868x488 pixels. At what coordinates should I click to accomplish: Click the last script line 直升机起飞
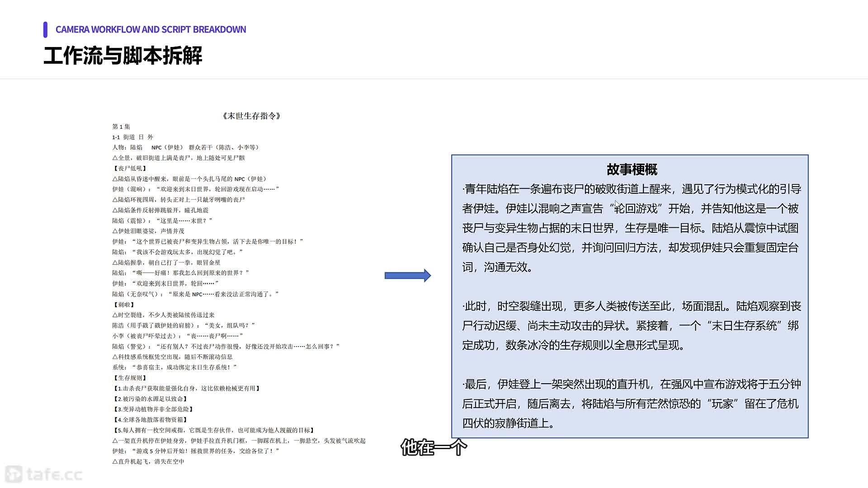148,461
